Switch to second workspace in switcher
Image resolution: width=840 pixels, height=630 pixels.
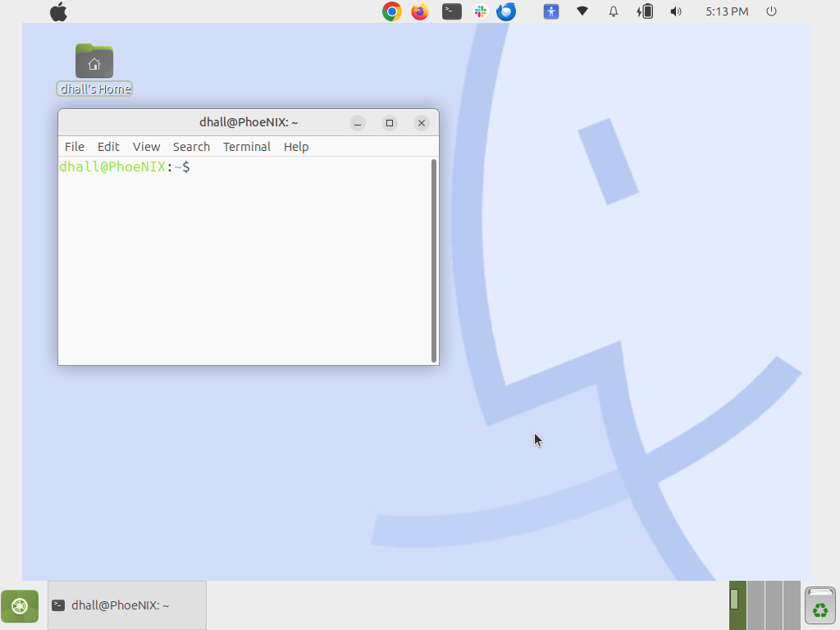756,605
